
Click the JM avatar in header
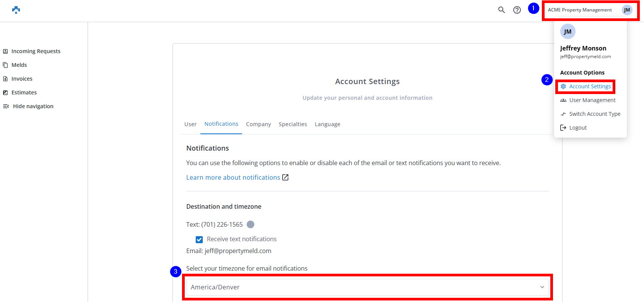pyautogui.click(x=627, y=10)
